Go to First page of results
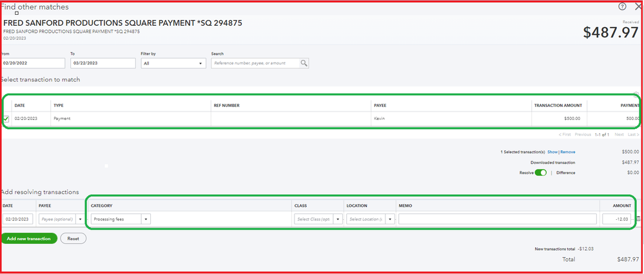Viewport: 644px width, 274px height. 565,135
